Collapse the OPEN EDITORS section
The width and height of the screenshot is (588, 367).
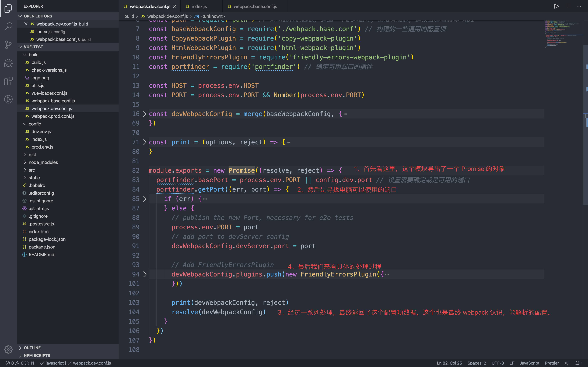[x=38, y=16]
